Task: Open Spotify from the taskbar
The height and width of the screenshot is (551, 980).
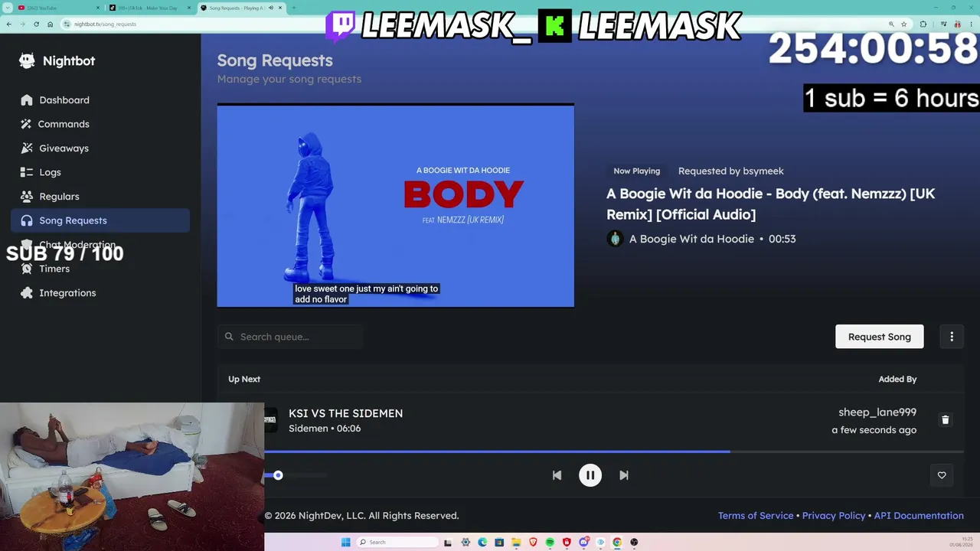Action: (x=550, y=543)
